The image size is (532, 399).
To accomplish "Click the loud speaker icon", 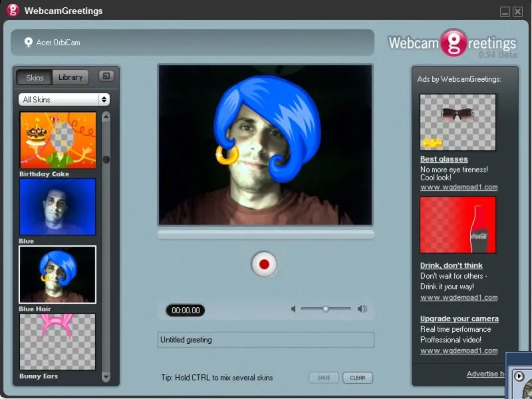I will coord(362,309).
